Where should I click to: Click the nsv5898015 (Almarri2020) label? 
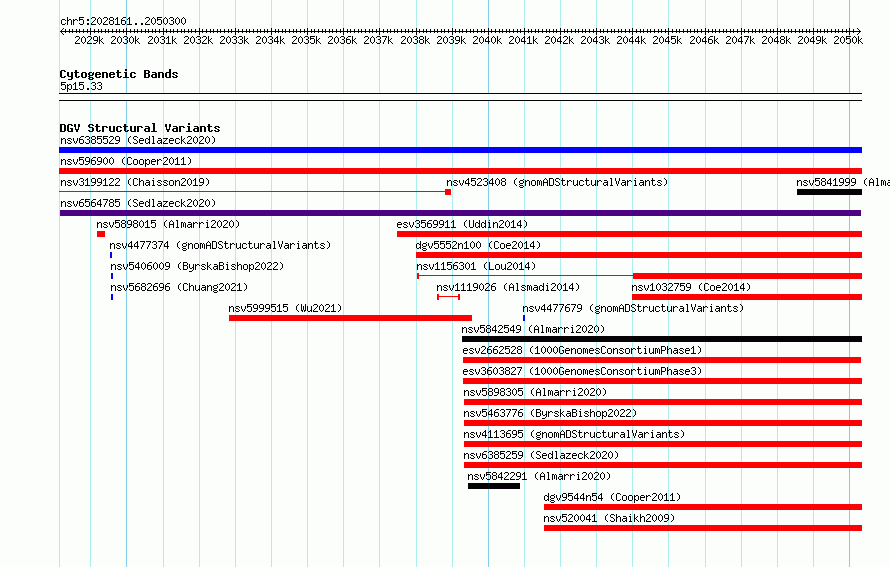click(x=168, y=224)
